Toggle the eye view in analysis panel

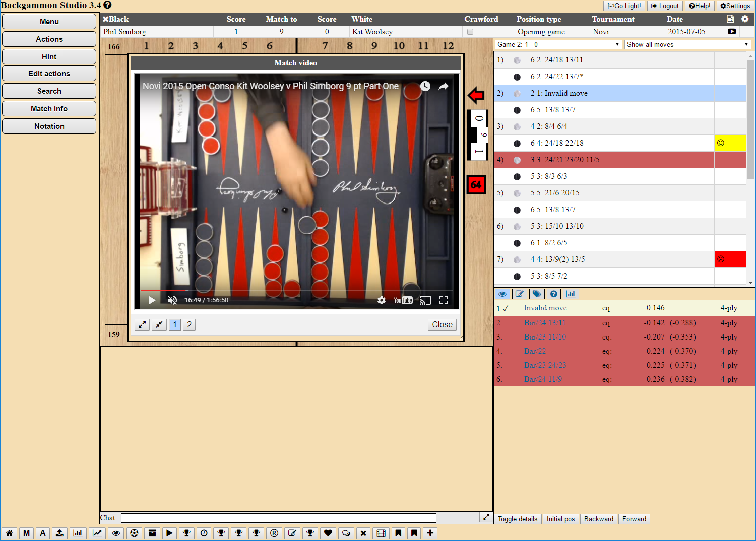502,294
